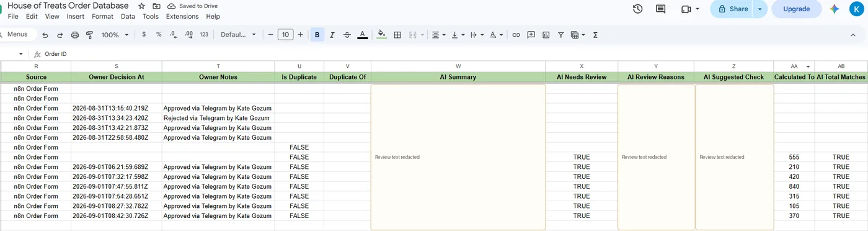Open the Help menu
This screenshot has width=868, height=231.
click(x=213, y=17)
